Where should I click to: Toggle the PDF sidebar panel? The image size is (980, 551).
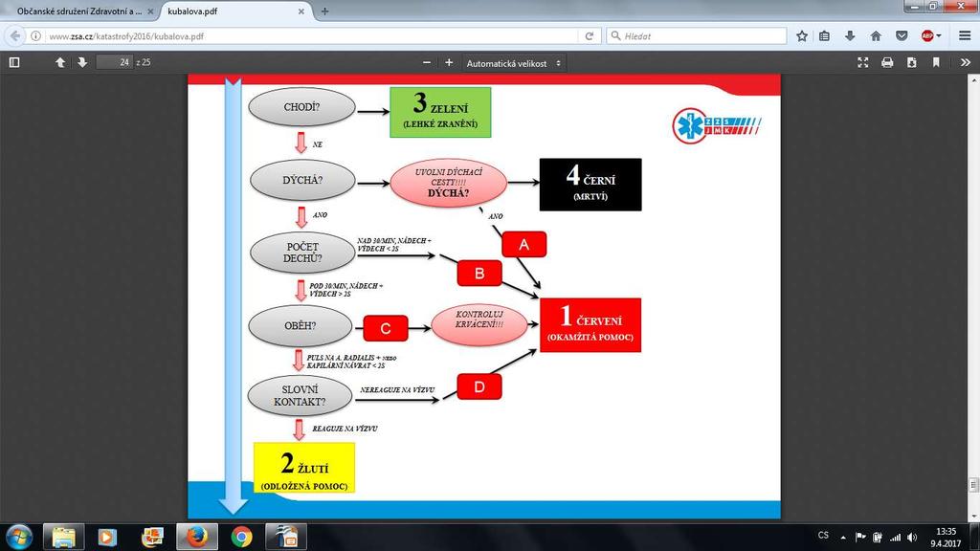(x=14, y=62)
